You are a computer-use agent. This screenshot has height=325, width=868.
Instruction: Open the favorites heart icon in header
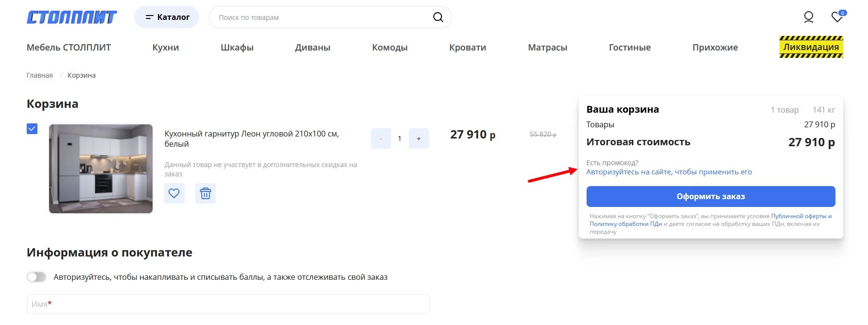(837, 17)
